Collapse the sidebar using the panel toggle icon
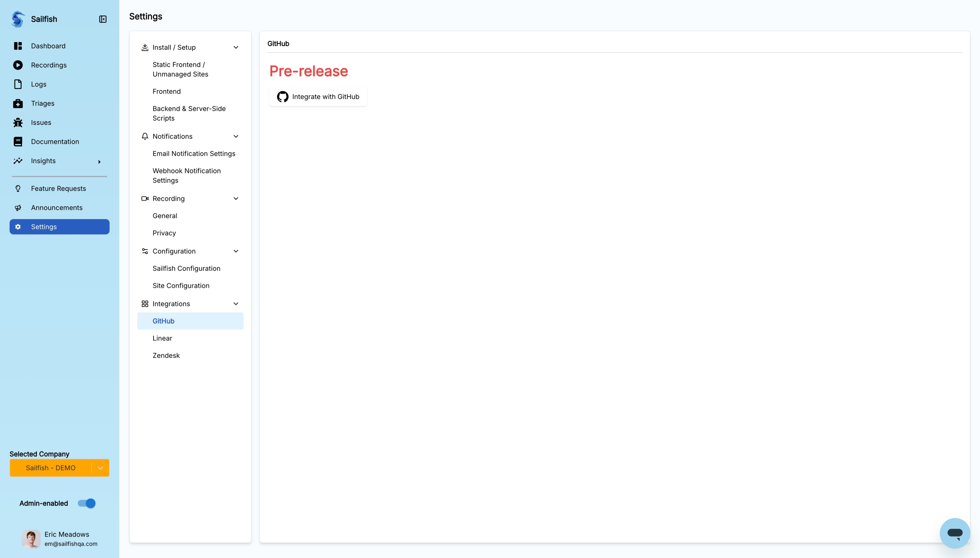 102,19
